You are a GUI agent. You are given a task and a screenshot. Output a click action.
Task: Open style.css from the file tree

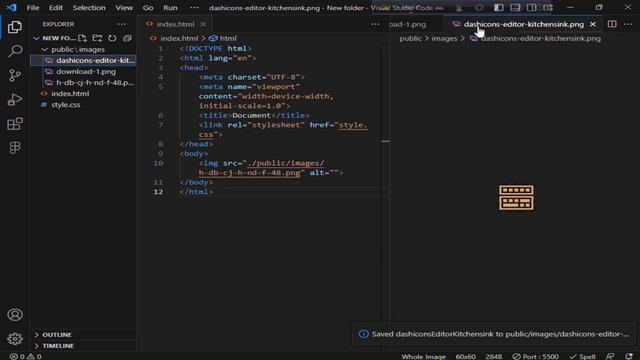pyautogui.click(x=83, y=104)
